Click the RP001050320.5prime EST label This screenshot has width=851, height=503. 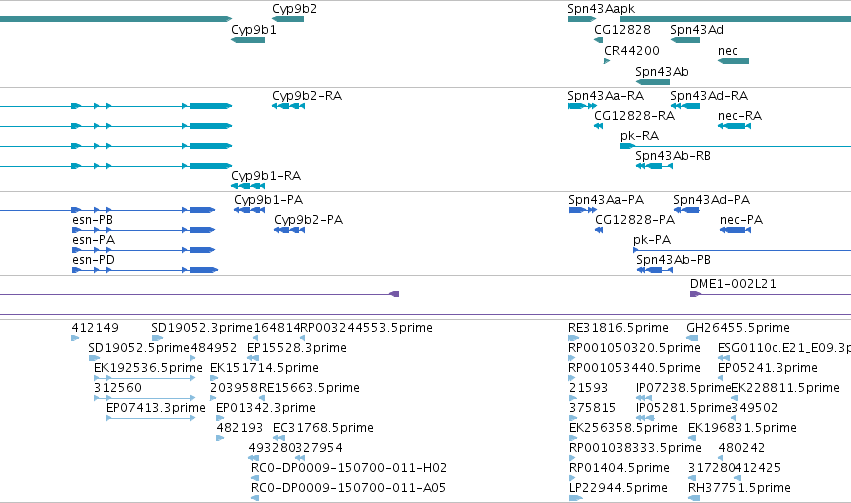[x=634, y=348]
